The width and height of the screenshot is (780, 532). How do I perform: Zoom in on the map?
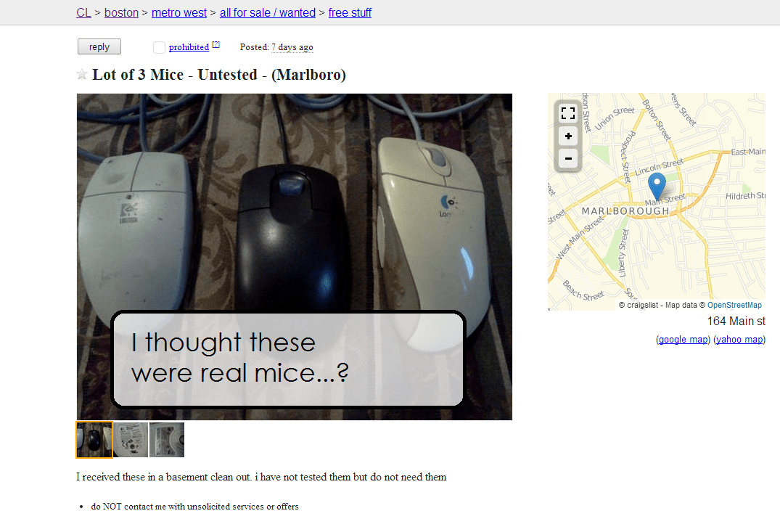pyautogui.click(x=568, y=136)
